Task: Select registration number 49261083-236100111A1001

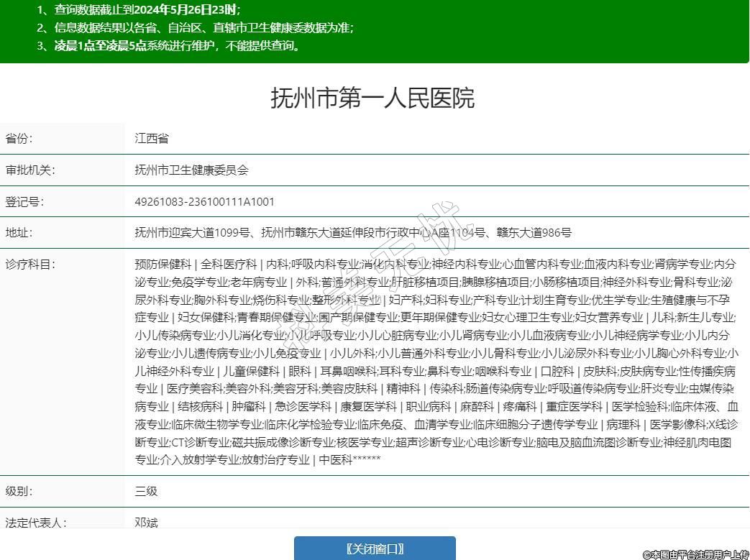Action: (204, 202)
